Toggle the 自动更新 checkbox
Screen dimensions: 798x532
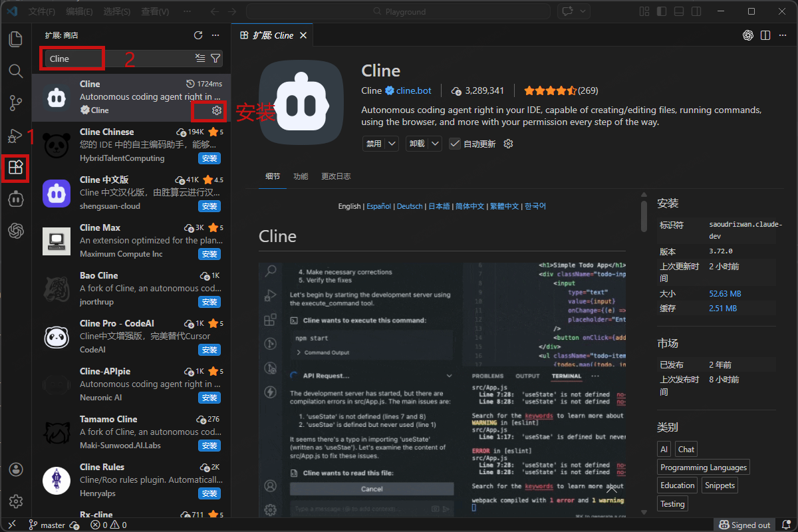click(x=455, y=144)
